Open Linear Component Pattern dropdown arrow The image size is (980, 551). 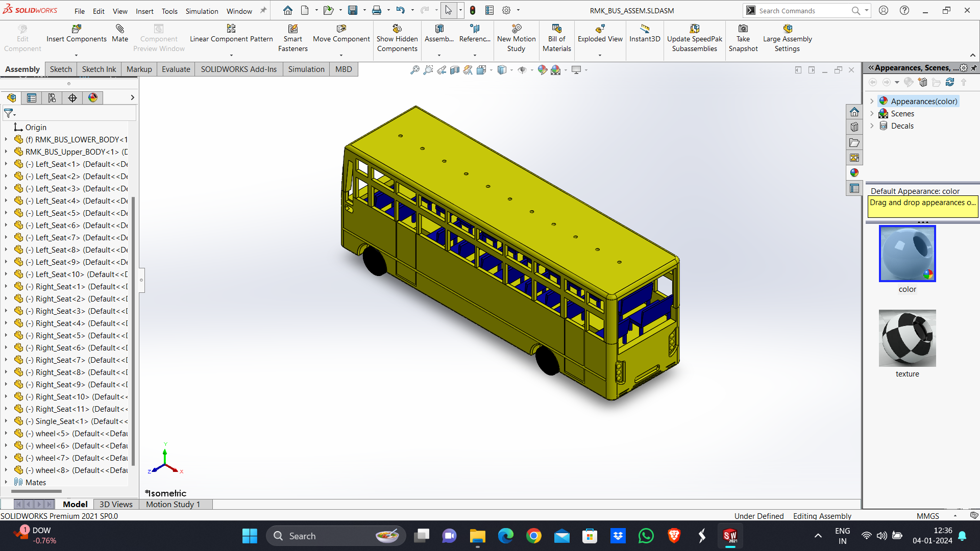point(231,55)
